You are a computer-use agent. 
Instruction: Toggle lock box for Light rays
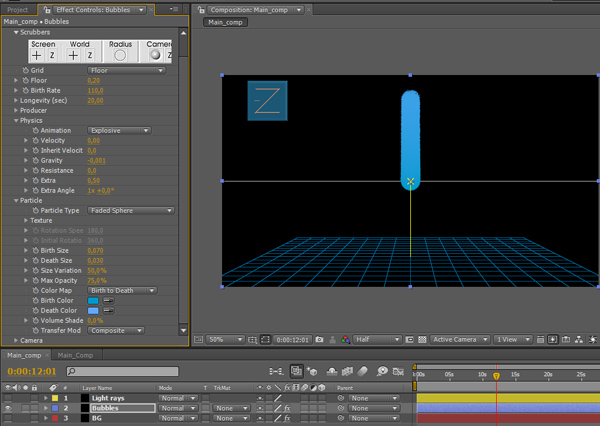(34, 398)
